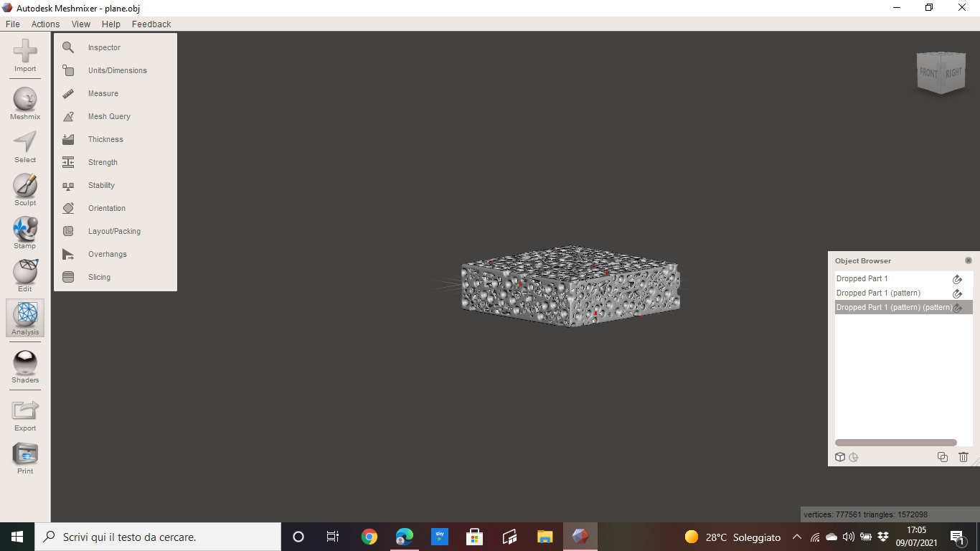This screenshot has height=551, width=980.
Task: Open the View menu
Action: coord(80,24)
